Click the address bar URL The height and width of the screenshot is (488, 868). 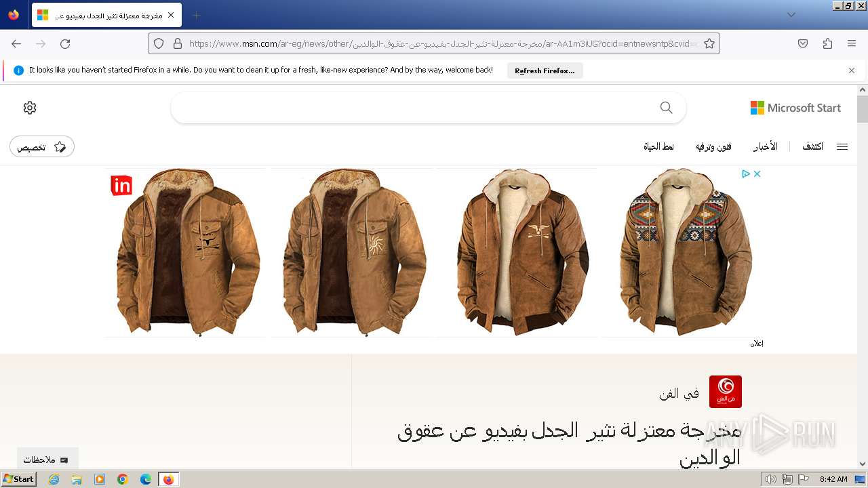442,43
